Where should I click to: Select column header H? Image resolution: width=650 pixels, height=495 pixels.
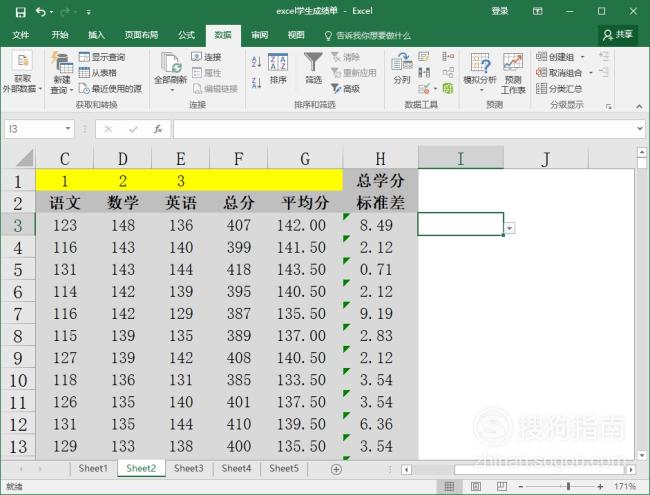[x=380, y=158]
